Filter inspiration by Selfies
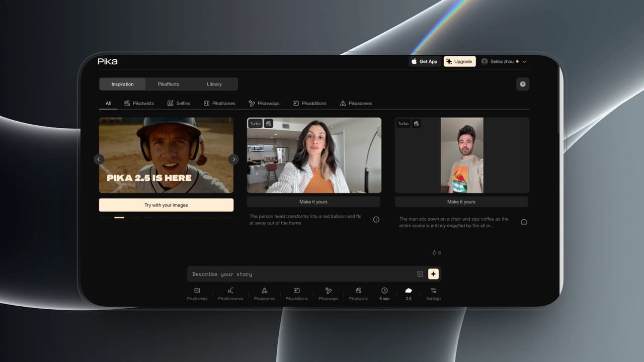 click(x=179, y=103)
